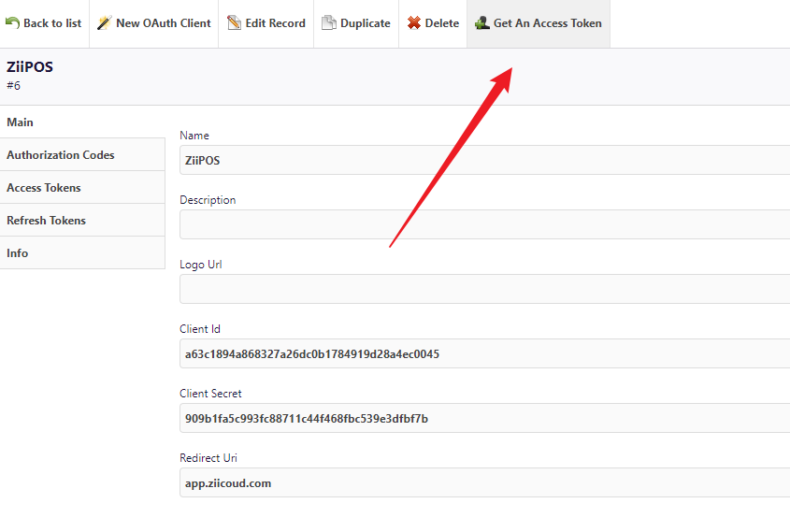This screenshot has height=532, width=790.
Task: Click the ZiiPOS record title heading
Action: [30, 67]
